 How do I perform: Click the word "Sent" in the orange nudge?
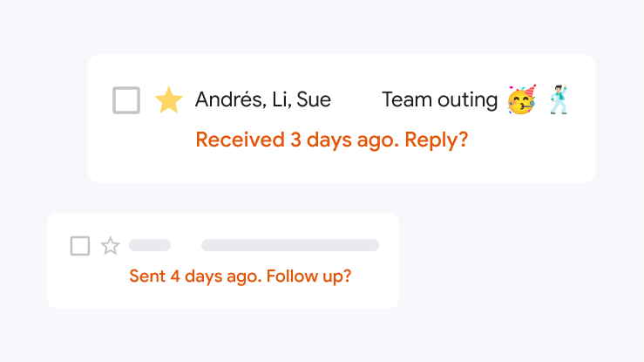pos(147,277)
